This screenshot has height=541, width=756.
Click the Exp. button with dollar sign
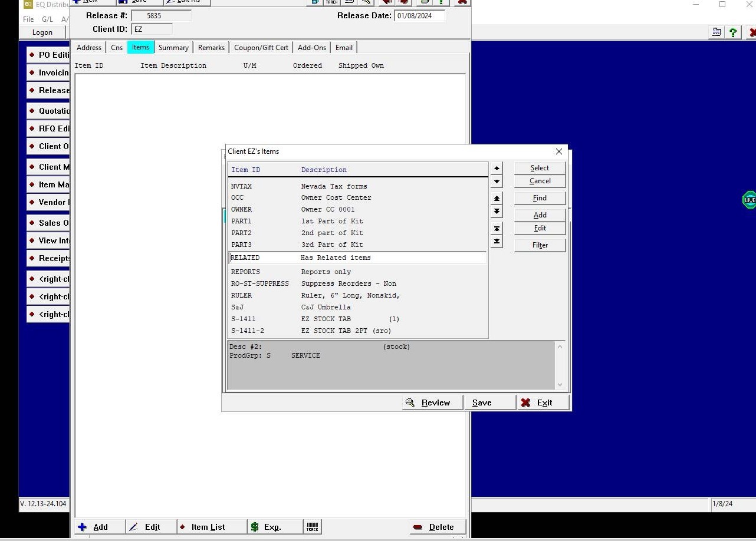pos(275,527)
